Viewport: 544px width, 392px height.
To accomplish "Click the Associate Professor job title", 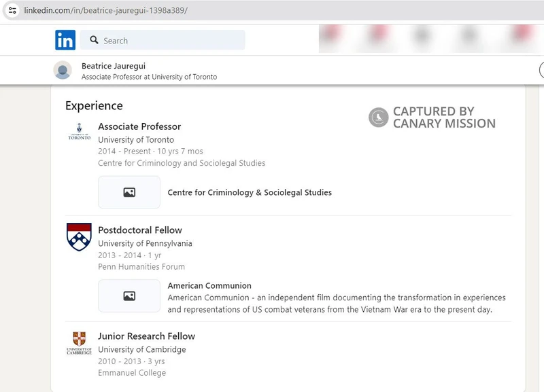I will (x=139, y=126).
